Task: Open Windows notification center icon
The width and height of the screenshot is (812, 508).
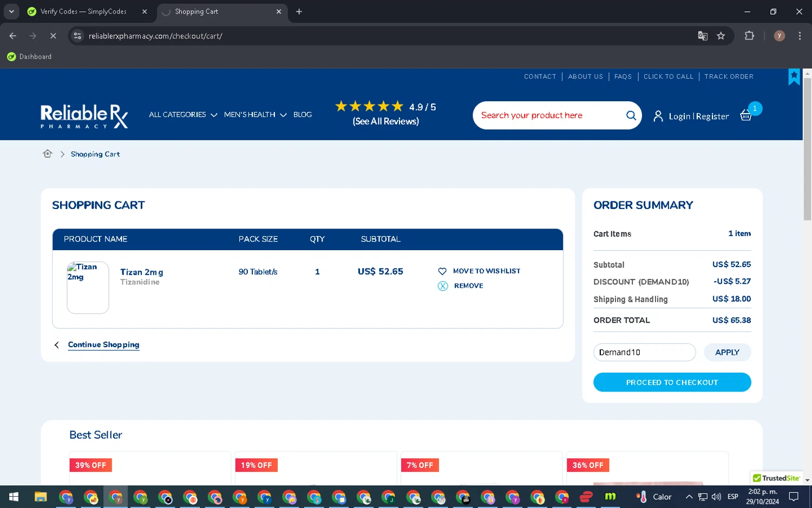Action: (794, 497)
